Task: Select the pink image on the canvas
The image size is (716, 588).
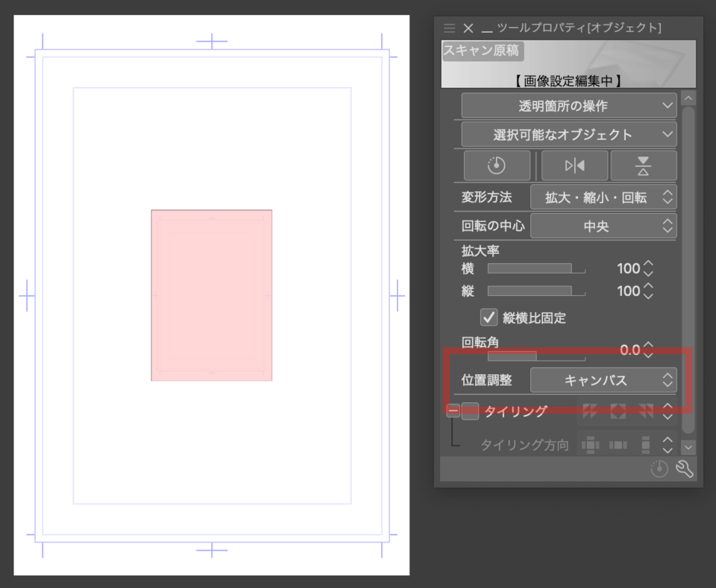Action: (211, 295)
